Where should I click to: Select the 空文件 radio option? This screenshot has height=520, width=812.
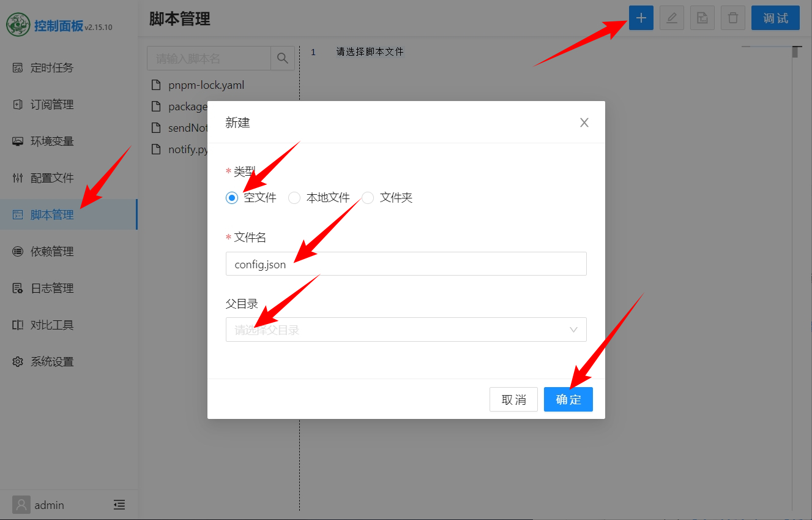tap(231, 197)
